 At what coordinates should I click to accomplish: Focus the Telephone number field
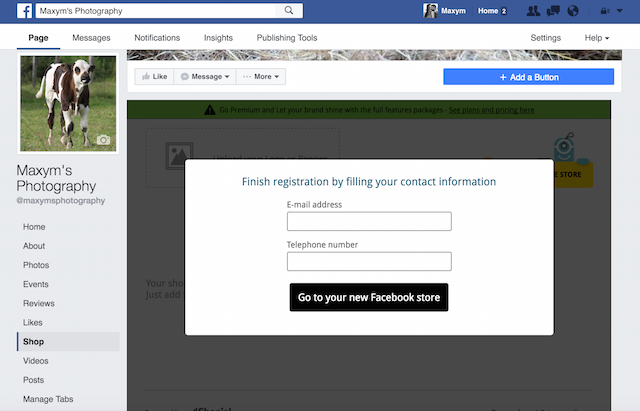(x=369, y=261)
